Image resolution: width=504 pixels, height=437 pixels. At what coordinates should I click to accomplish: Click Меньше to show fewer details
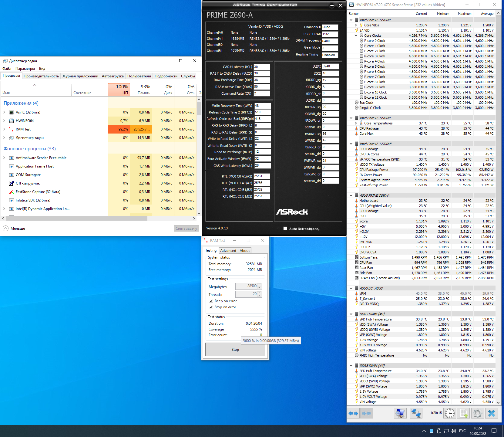pyautogui.click(x=14, y=229)
